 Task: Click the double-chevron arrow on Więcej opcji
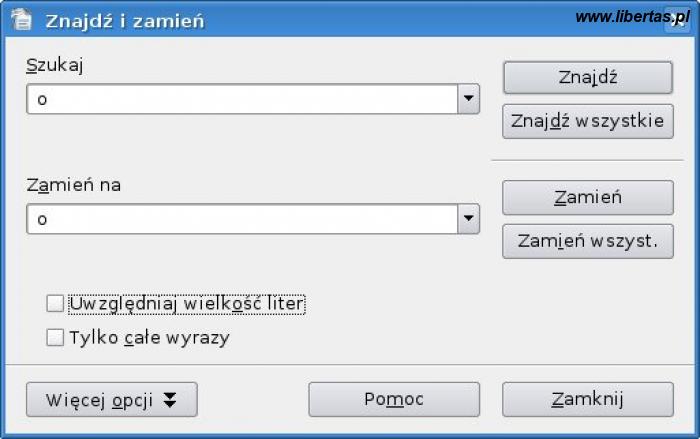(x=170, y=400)
